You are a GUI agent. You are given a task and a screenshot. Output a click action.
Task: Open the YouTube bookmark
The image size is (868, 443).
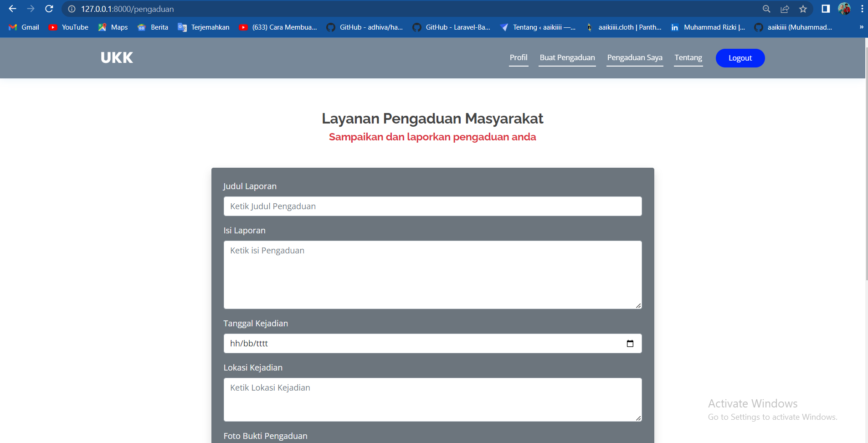[x=68, y=27]
